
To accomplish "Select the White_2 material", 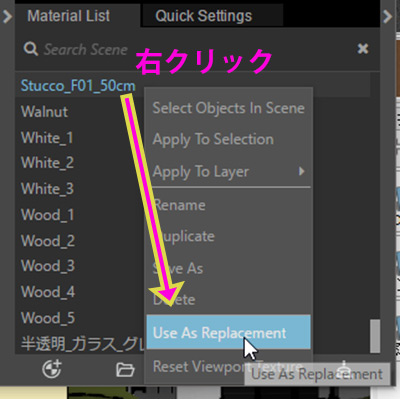I will click(47, 163).
